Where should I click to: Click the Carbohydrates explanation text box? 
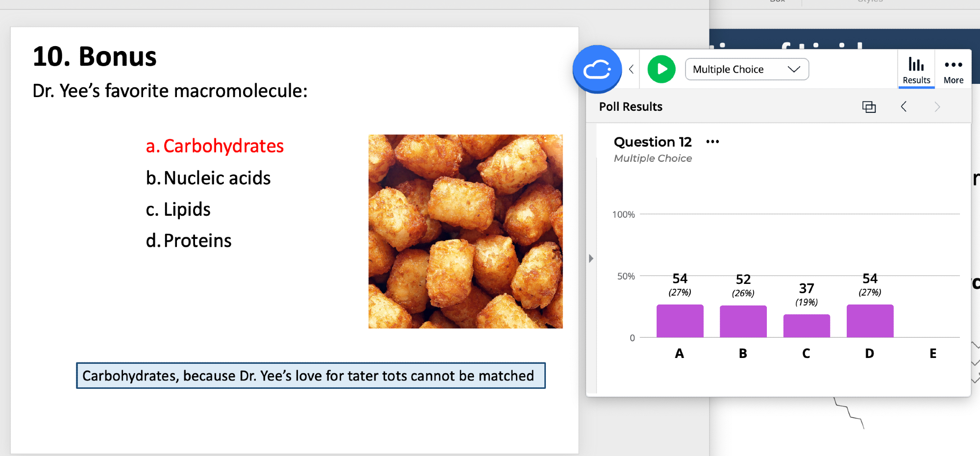pos(311,376)
